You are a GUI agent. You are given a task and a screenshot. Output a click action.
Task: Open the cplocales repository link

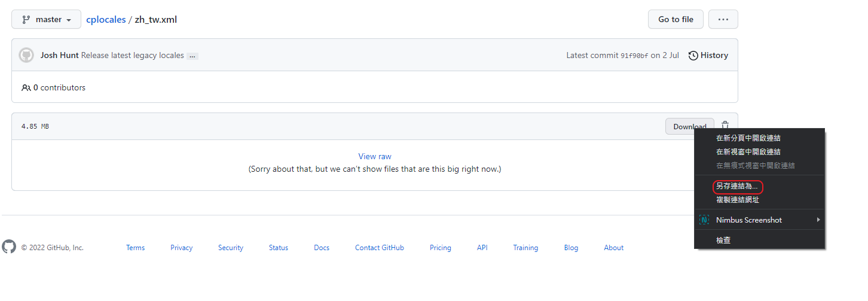pos(106,19)
